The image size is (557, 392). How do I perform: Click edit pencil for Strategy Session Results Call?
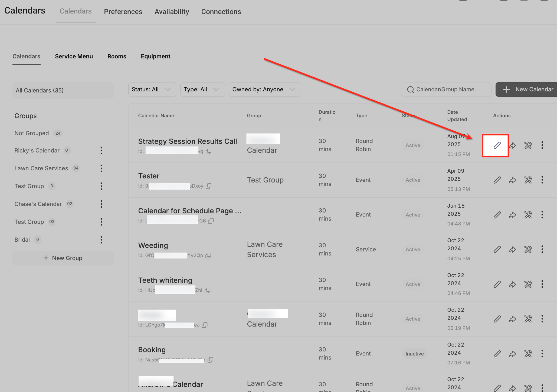tap(497, 145)
